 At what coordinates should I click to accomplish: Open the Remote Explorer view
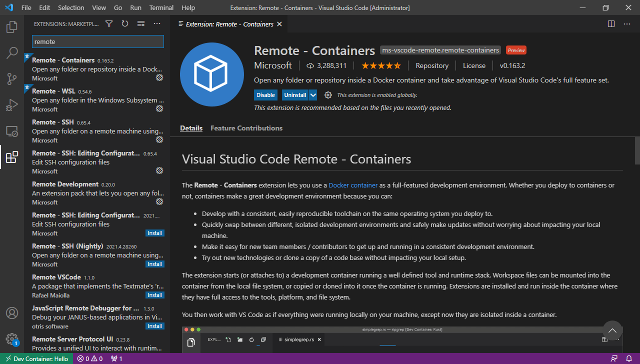point(12,131)
